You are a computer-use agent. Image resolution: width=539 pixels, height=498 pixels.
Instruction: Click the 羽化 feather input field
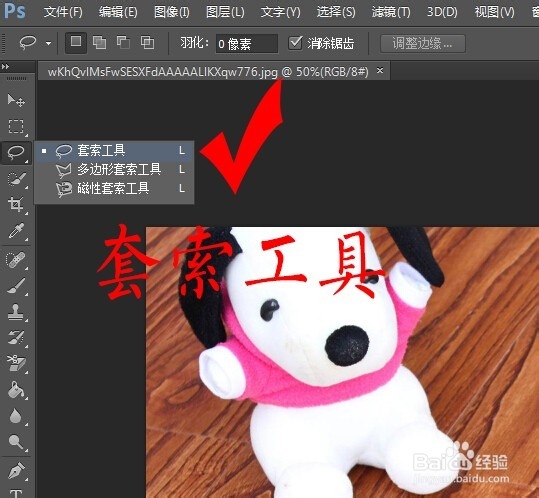click(246, 44)
